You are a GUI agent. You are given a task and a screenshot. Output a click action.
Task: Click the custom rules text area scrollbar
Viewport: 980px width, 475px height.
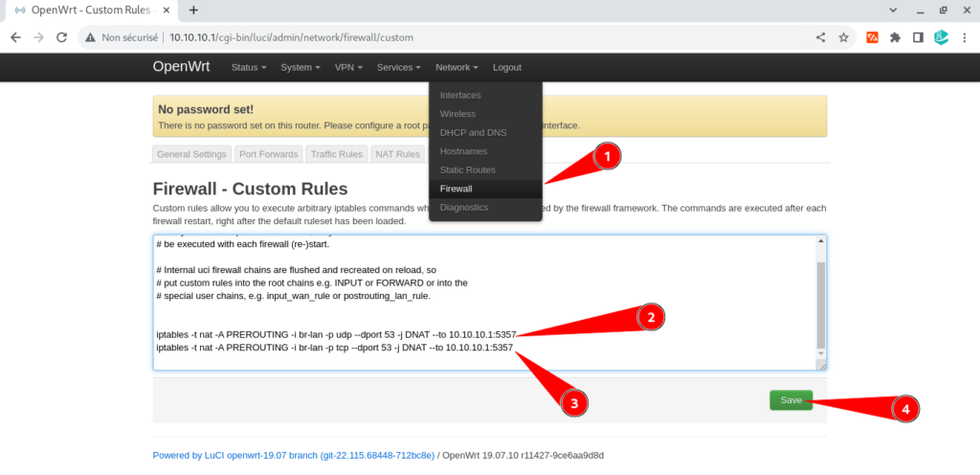(x=820, y=303)
